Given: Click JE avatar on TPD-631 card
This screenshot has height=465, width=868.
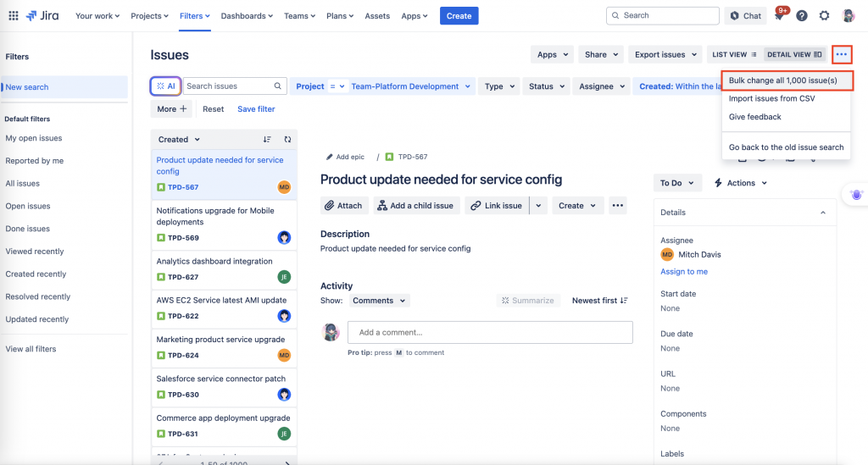Looking at the screenshot, I should point(284,434).
